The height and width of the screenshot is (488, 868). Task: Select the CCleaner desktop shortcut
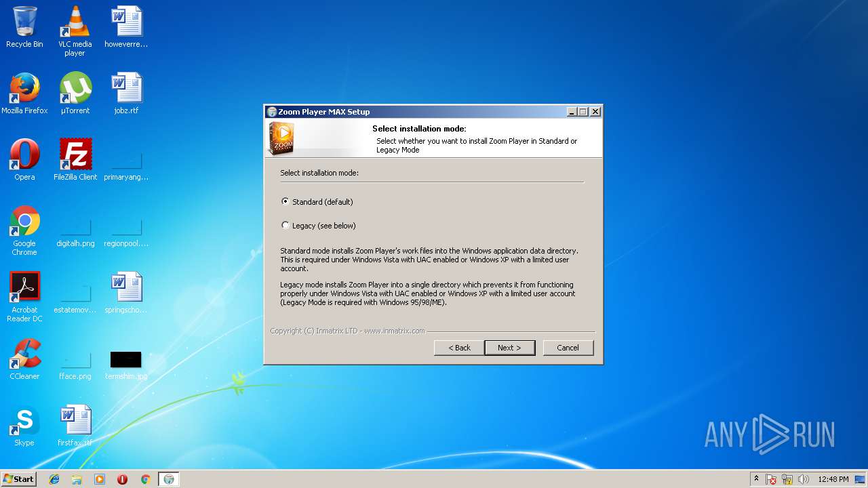tap(24, 359)
